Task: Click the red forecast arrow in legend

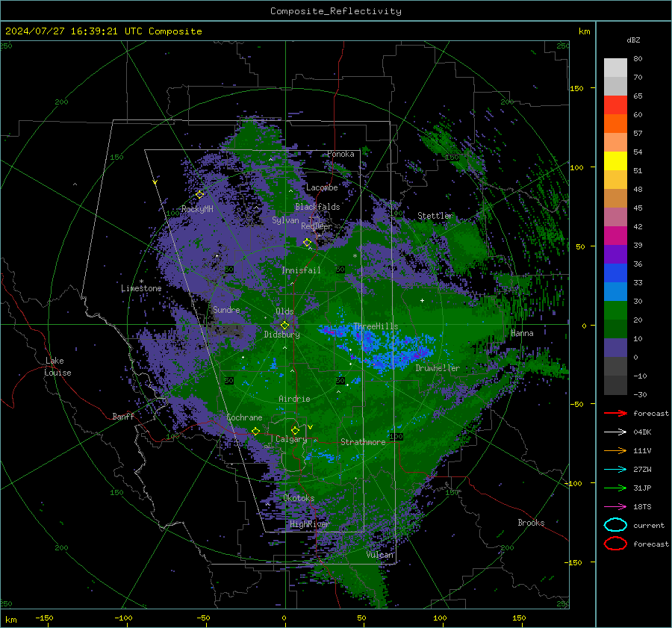Action: pyautogui.click(x=615, y=413)
